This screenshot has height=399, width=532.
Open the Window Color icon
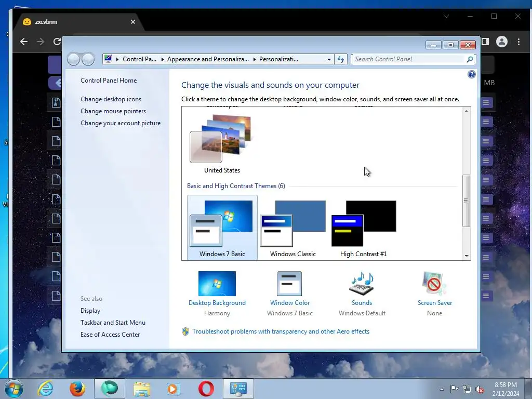289,284
